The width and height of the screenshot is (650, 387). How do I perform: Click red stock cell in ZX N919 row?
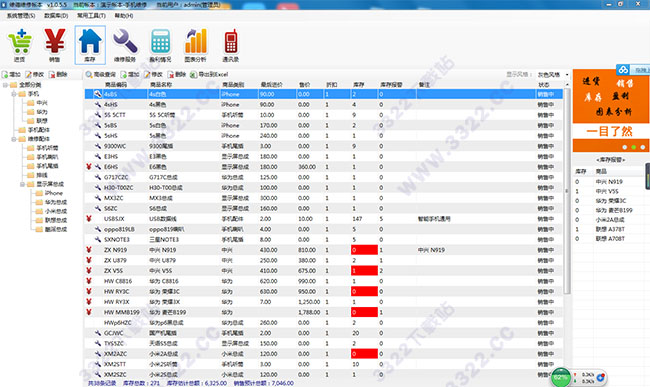click(364, 250)
